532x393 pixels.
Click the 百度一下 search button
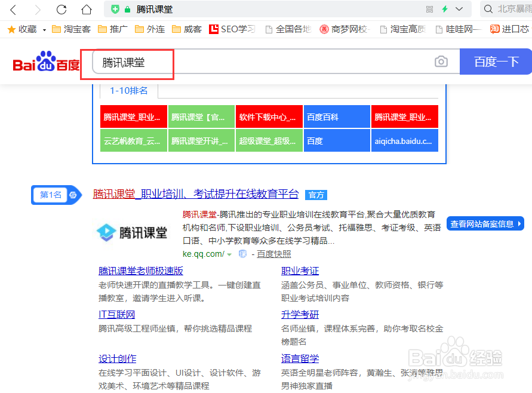point(495,62)
